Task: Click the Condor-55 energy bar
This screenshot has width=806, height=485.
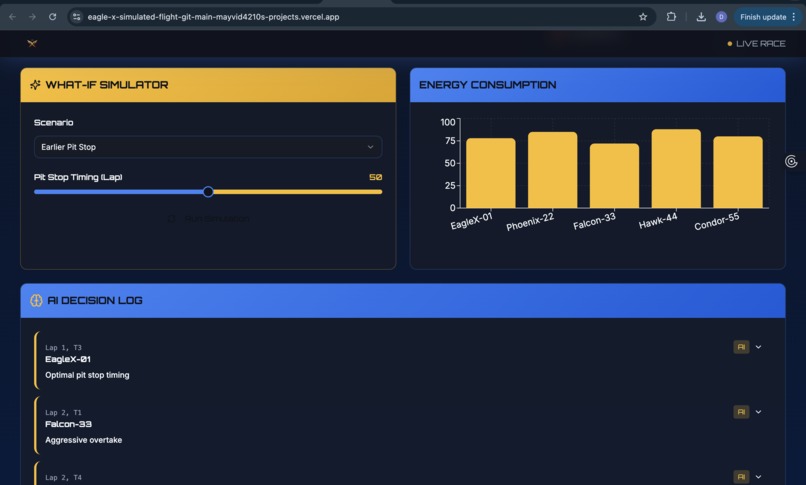Action: click(x=738, y=172)
